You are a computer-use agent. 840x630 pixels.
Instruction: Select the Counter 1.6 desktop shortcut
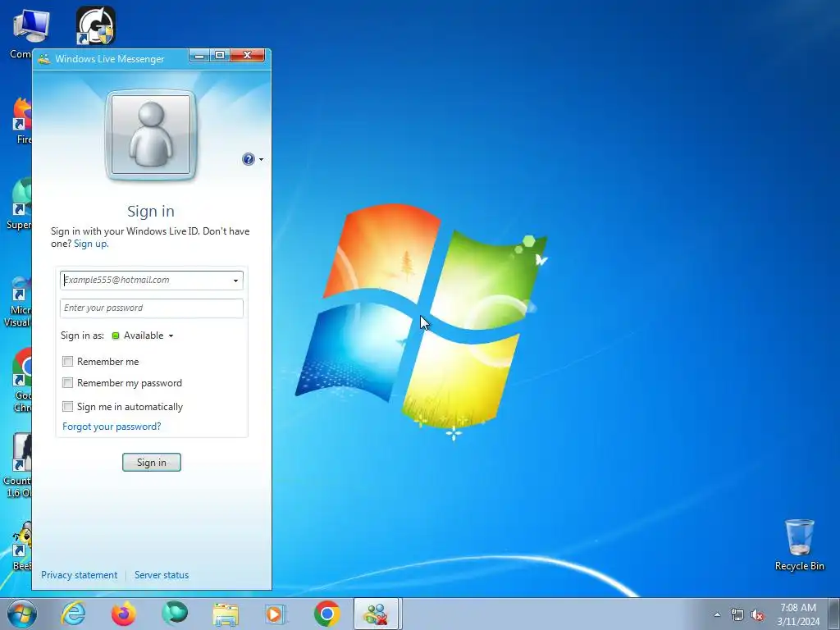click(18, 465)
